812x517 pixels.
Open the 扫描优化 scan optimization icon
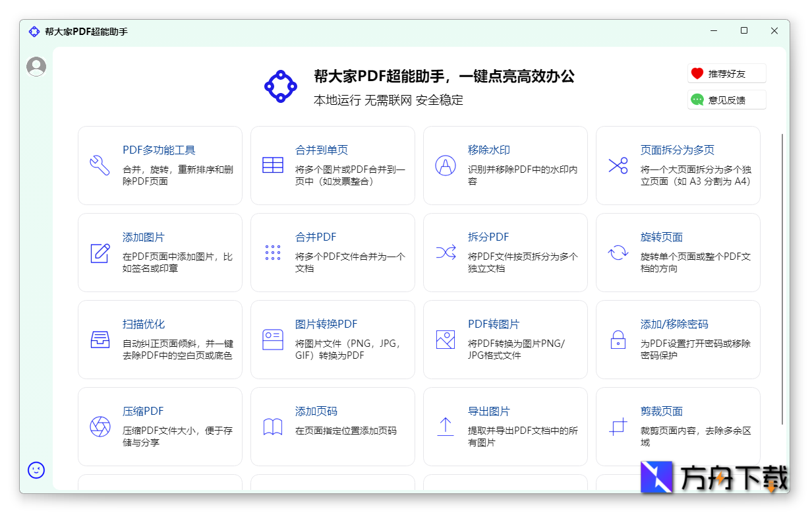pyautogui.click(x=100, y=340)
